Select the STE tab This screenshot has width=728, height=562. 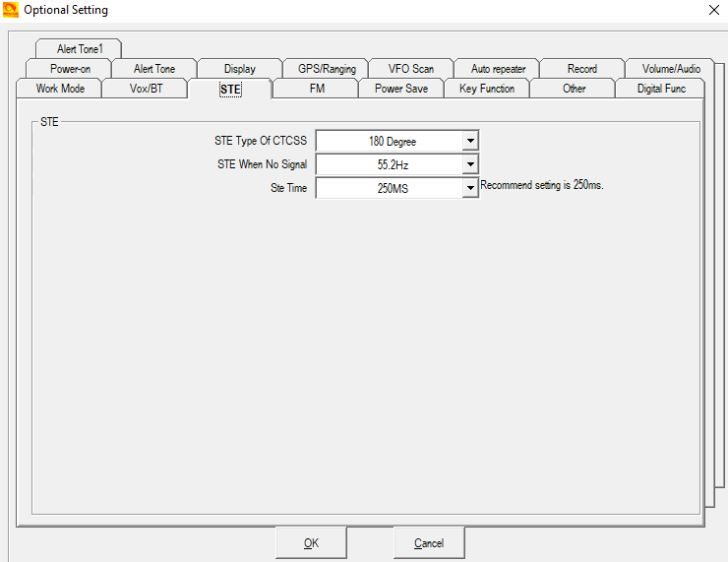pyautogui.click(x=230, y=90)
